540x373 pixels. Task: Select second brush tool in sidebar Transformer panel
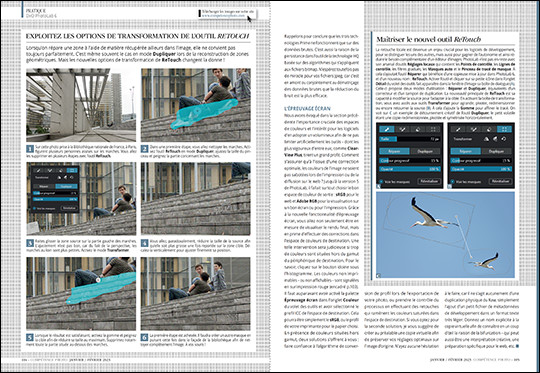[474, 129]
